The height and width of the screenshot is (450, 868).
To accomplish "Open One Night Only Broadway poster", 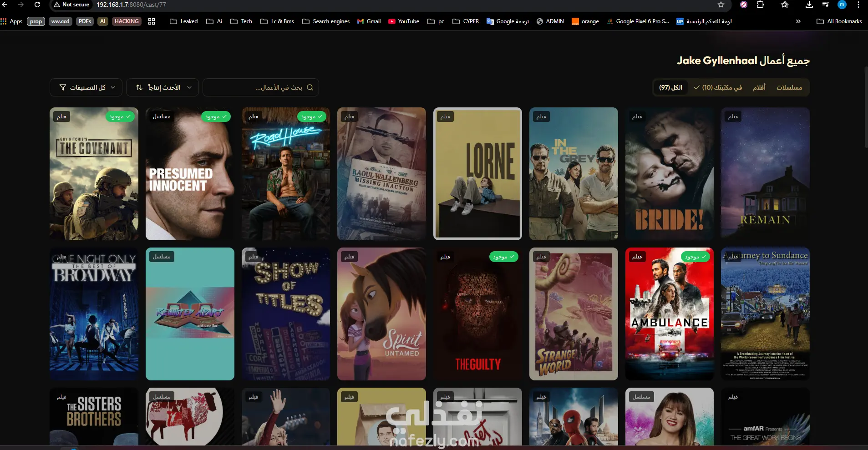I will point(94,314).
